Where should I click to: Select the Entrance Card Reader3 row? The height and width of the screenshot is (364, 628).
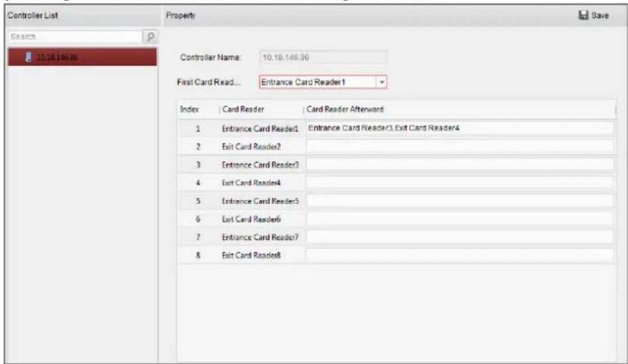(396, 164)
